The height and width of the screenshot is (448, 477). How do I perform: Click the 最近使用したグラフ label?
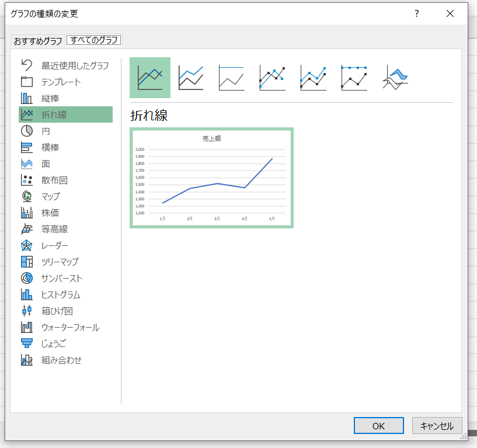[75, 65]
